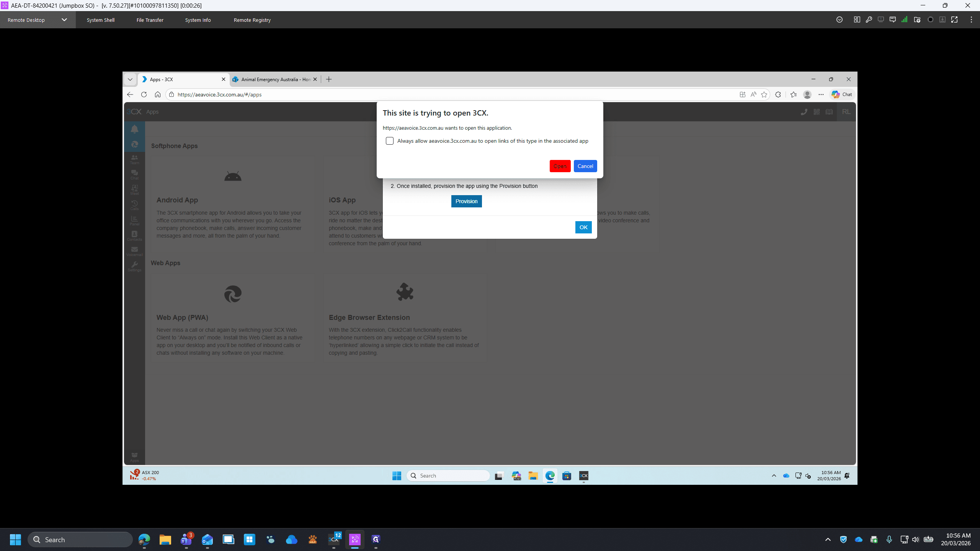980x551 pixels.
Task: Open a new Edge tab
Action: click(x=329, y=79)
